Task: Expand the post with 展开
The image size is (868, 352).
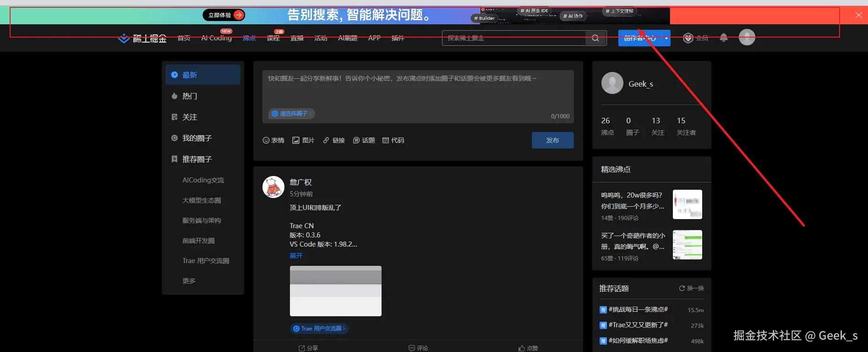Action: tap(296, 256)
